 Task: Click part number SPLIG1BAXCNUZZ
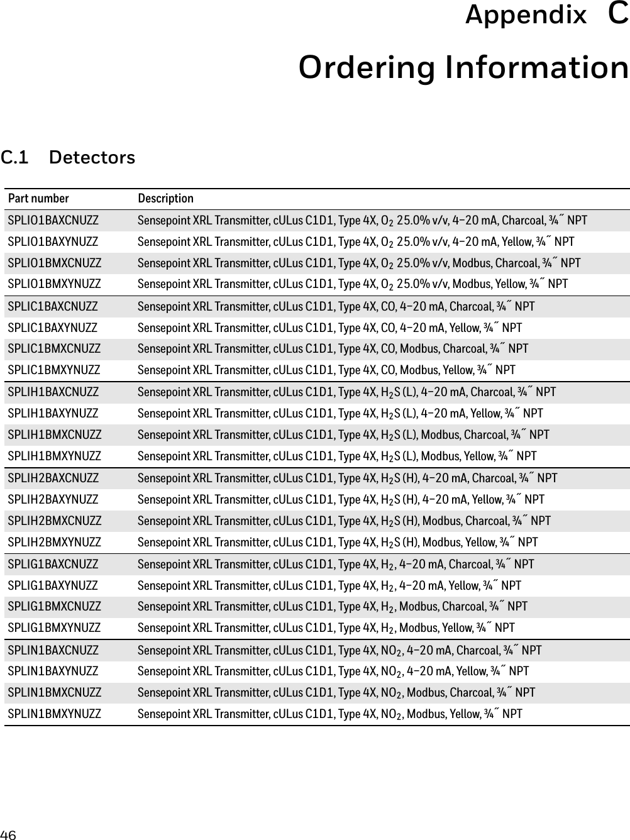click(x=53, y=565)
